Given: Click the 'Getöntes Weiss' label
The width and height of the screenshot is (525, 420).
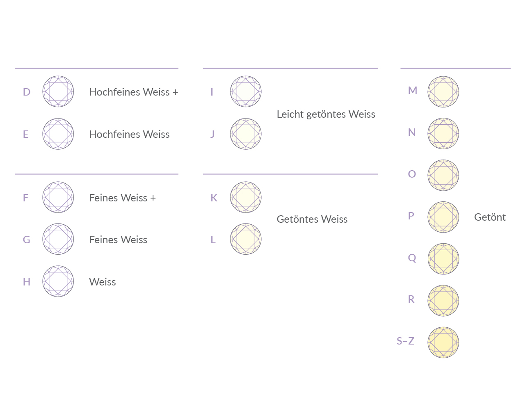Looking at the screenshot, I should pos(312,219).
